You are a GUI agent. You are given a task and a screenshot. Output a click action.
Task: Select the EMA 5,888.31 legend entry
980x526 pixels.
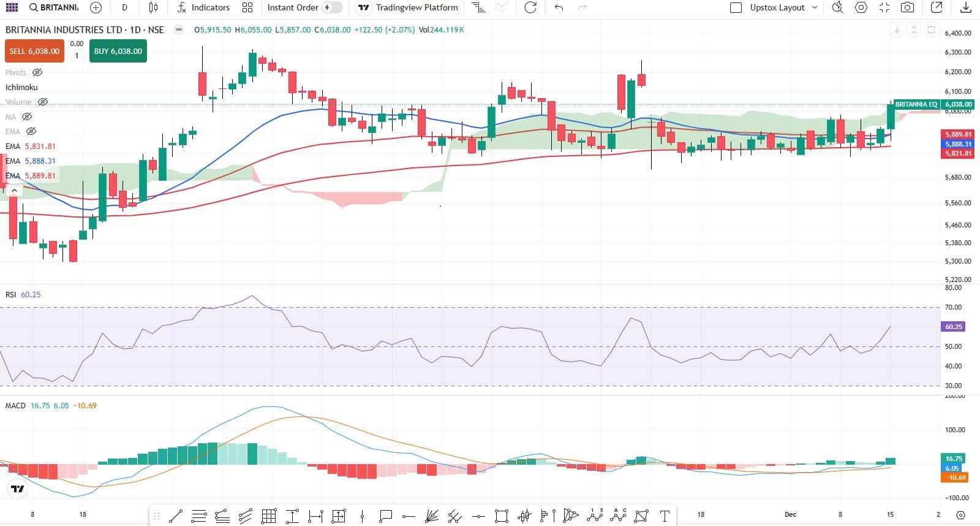tap(31, 161)
